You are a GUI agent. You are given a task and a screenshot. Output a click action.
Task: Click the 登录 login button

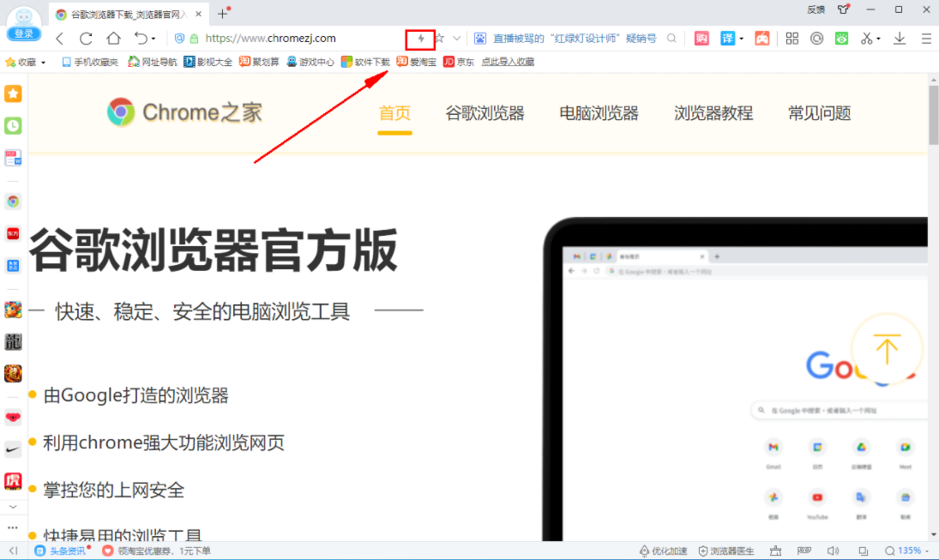coord(23,33)
